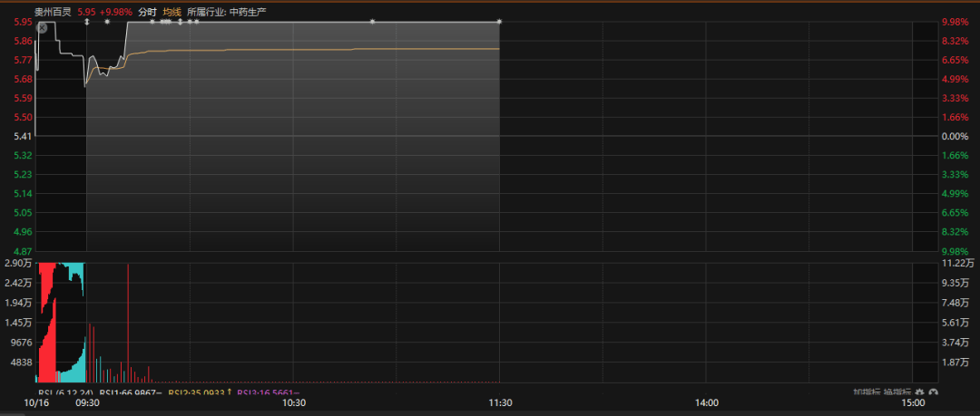Image resolution: width=980 pixels, height=416 pixels.
Task: Toggle the 分时 intraday line display
Action: 147,12
